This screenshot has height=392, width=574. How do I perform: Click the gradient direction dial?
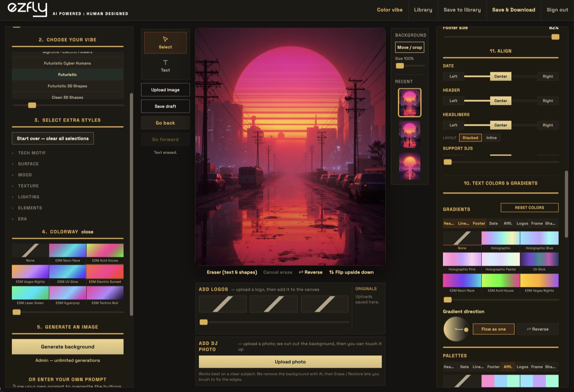pyautogui.click(x=456, y=329)
